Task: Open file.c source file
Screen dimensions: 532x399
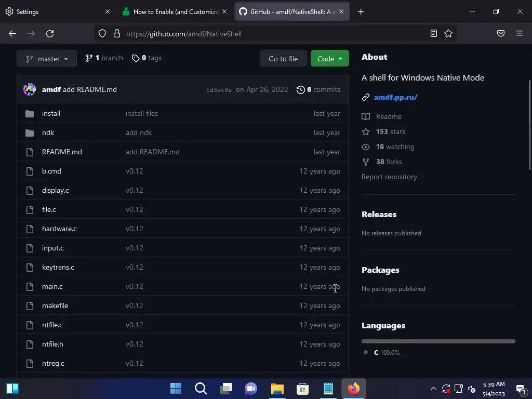Action: [x=49, y=210]
